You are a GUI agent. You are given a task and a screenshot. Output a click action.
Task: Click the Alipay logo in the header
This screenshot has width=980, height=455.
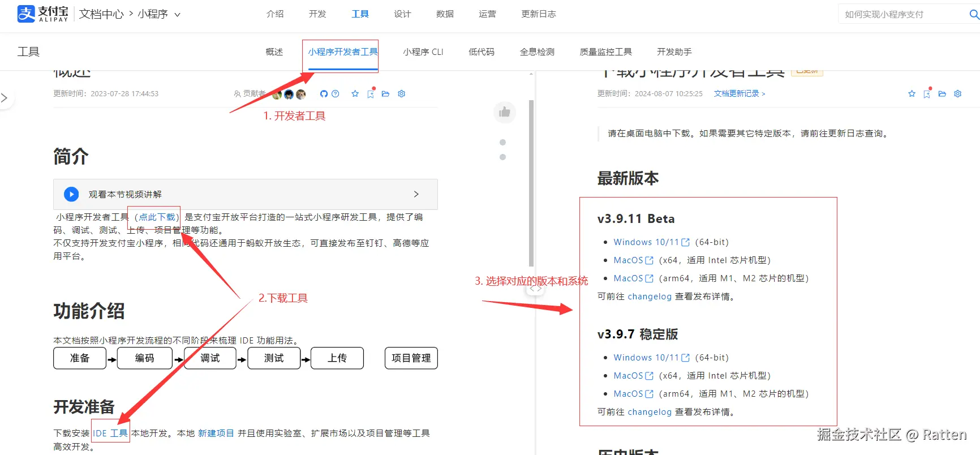coord(42,14)
